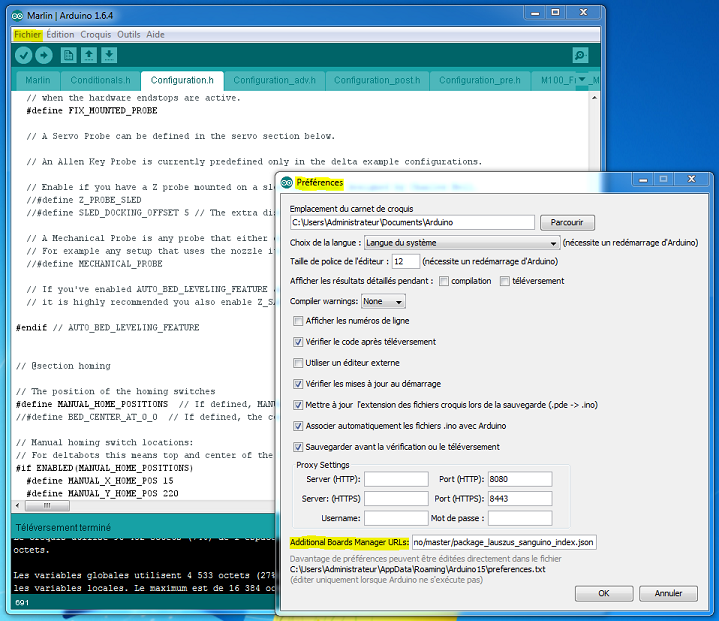The image size is (719, 621).
Task: Click the Taille de police font size field
Action: [x=405, y=261]
